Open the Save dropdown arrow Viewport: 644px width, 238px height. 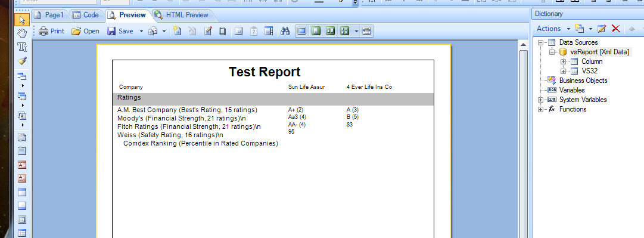141,31
